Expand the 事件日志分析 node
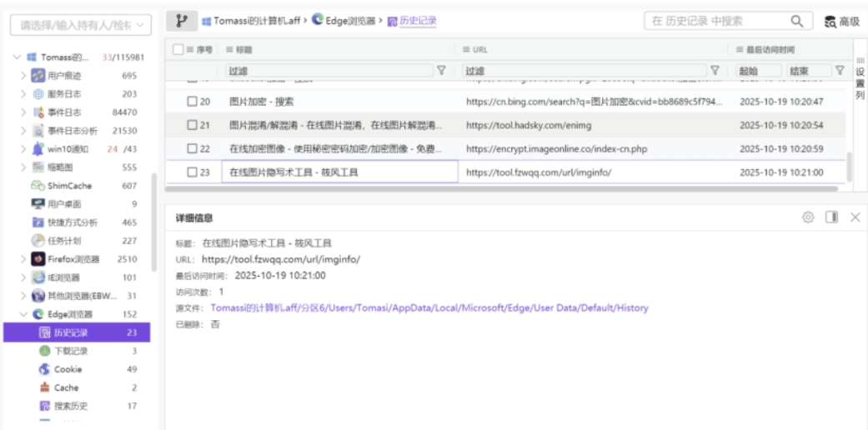Image resolution: width=868 pixels, height=430 pixels. [23, 131]
